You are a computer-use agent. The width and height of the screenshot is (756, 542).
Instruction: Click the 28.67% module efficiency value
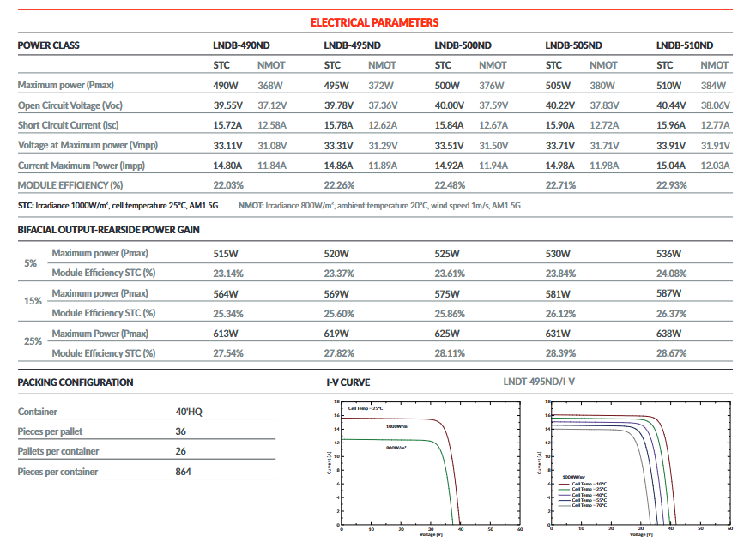(672, 353)
